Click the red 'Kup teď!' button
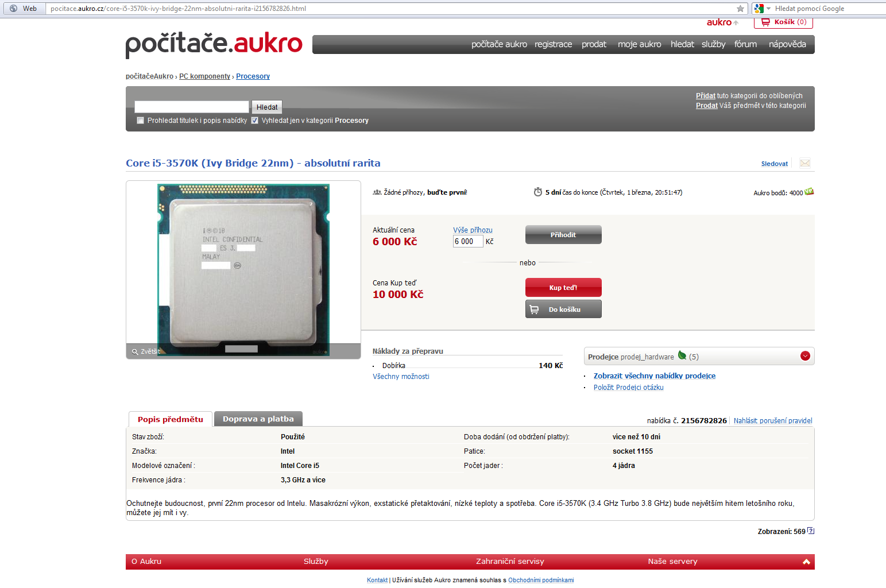 click(x=563, y=287)
